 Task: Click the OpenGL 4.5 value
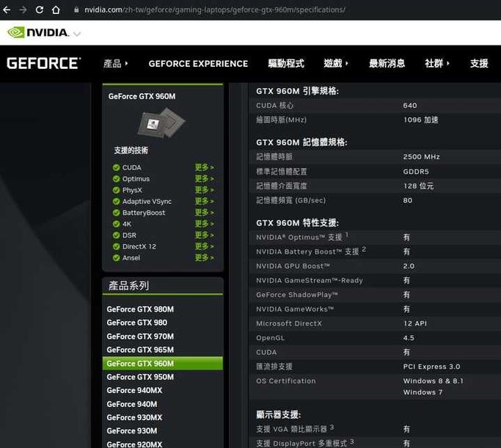pyautogui.click(x=409, y=338)
